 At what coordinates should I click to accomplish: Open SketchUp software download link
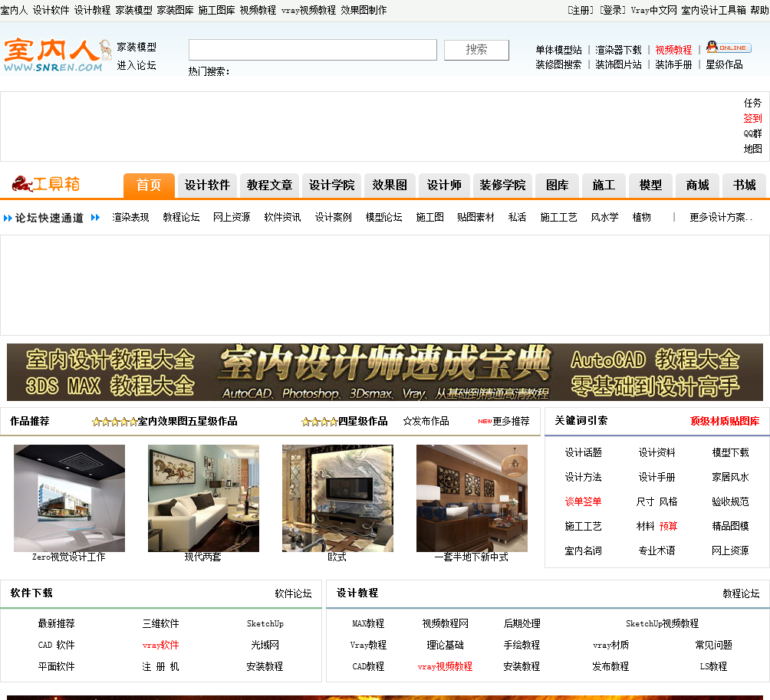pyautogui.click(x=265, y=623)
